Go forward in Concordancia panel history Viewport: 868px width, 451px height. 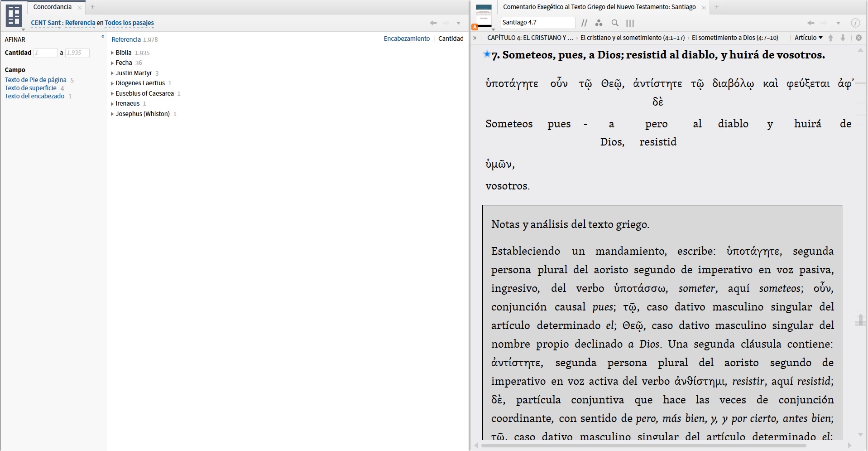point(446,23)
